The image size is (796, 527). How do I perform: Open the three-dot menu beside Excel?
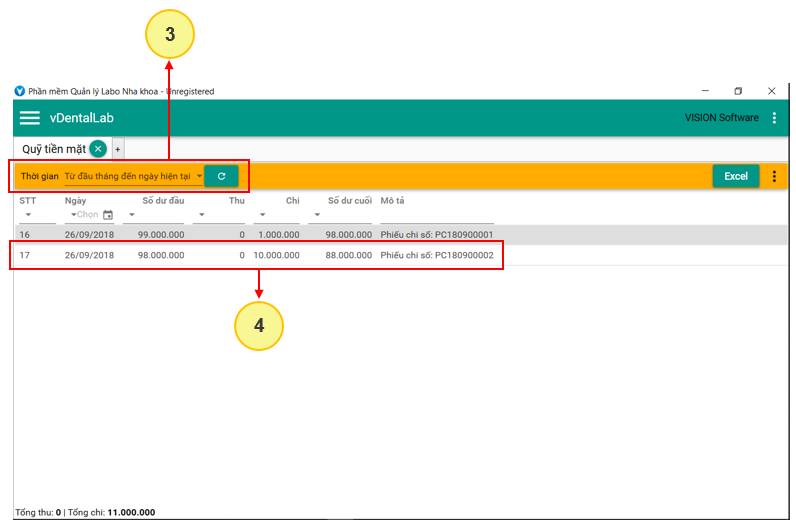click(773, 177)
